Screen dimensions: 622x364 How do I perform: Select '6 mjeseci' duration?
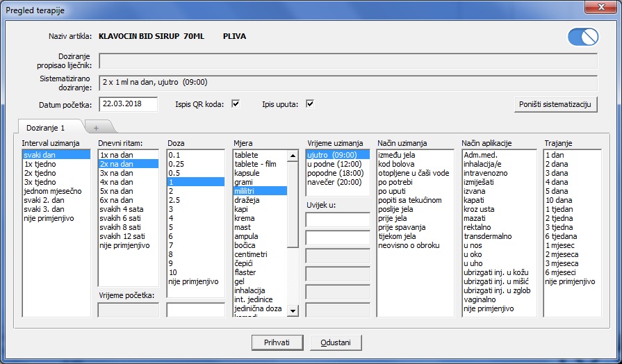coord(572,273)
